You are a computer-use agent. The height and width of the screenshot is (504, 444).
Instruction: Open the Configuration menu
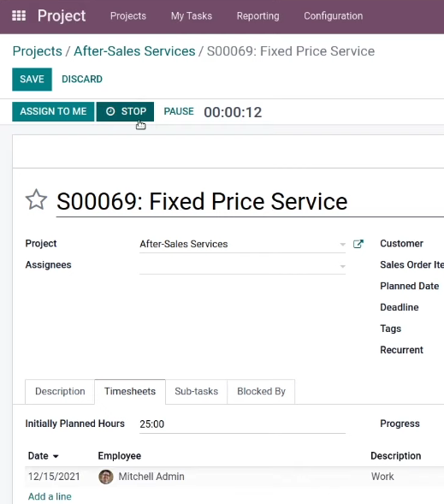333,15
